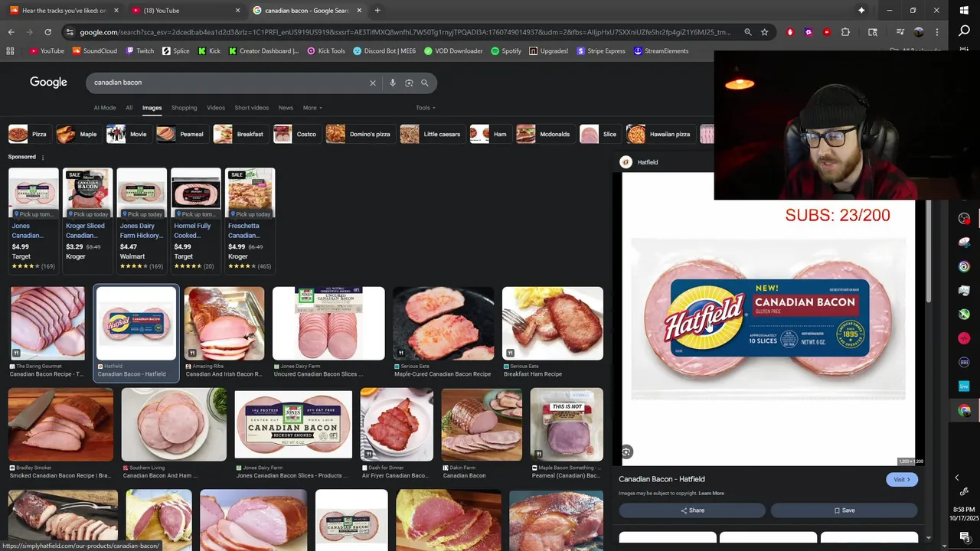Open Google Lens image search
This screenshot has width=980, height=551.
[409, 83]
